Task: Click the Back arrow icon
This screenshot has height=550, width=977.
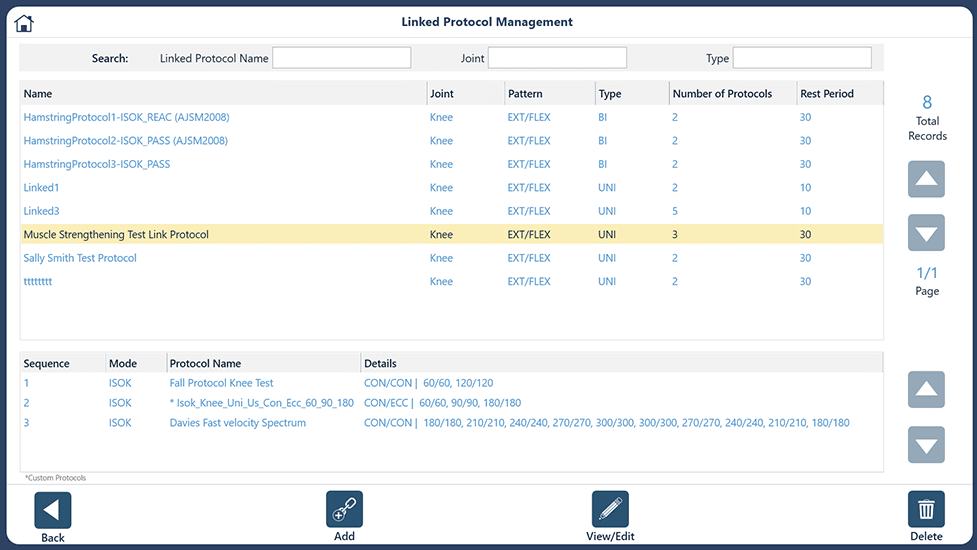Action: pyautogui.click(x=53, y=510)
